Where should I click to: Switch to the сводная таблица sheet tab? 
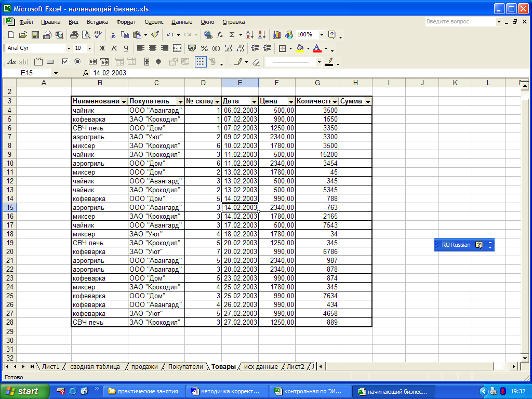pos(95,367)
